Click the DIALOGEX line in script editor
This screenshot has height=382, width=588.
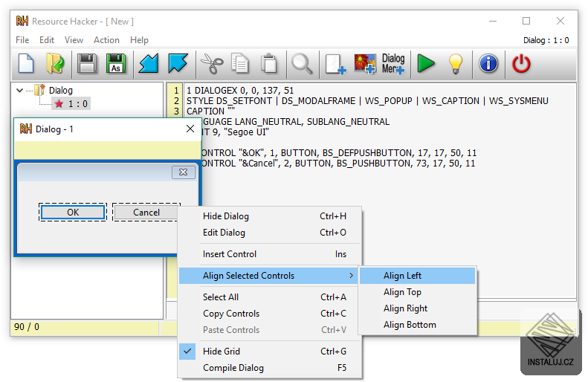click(240, 91)
